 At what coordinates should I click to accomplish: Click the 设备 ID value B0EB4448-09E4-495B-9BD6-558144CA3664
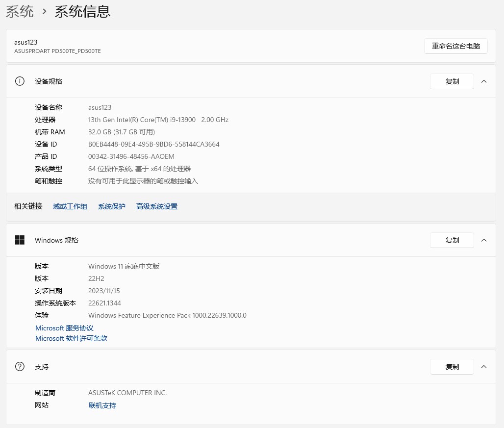[x=153, y=144]
